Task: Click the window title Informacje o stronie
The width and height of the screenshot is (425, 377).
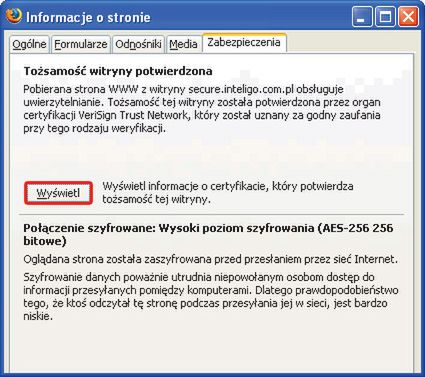Action: 88,17
